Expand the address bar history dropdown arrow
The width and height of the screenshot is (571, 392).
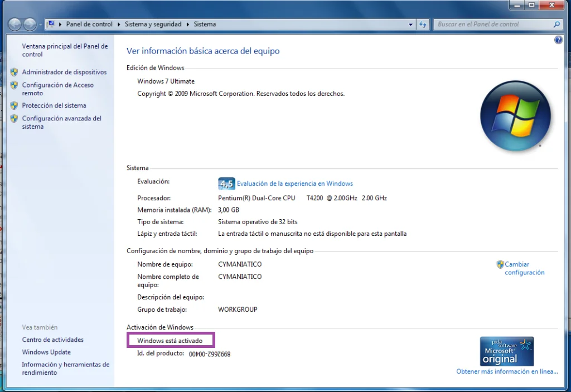click(x=411, y=25)
